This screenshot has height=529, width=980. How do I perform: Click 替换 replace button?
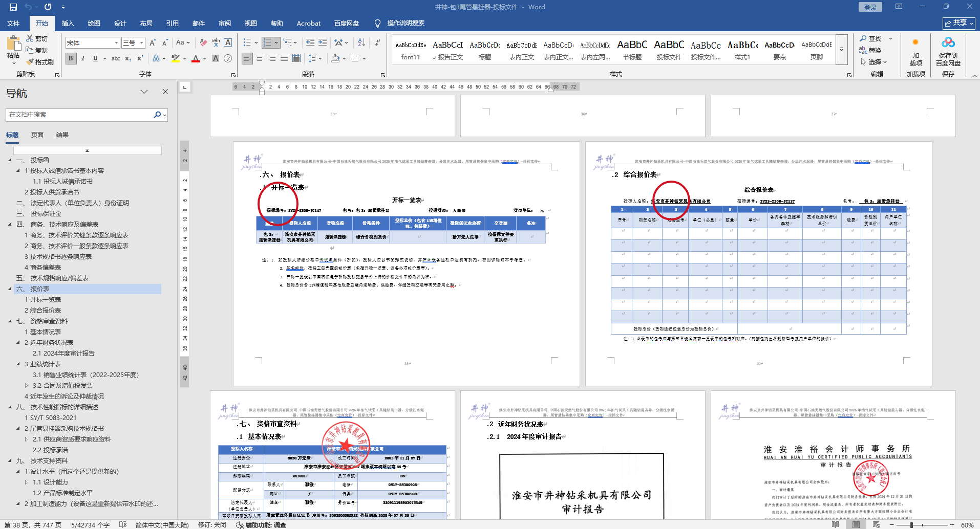[870, 51]
